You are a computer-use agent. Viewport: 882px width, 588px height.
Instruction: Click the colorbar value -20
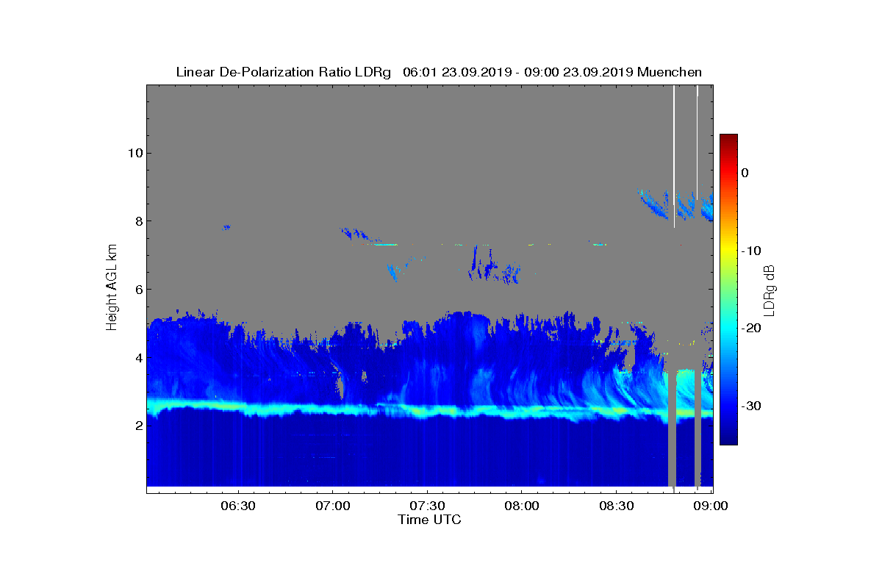pyautogui.click(x=750, y=329)
